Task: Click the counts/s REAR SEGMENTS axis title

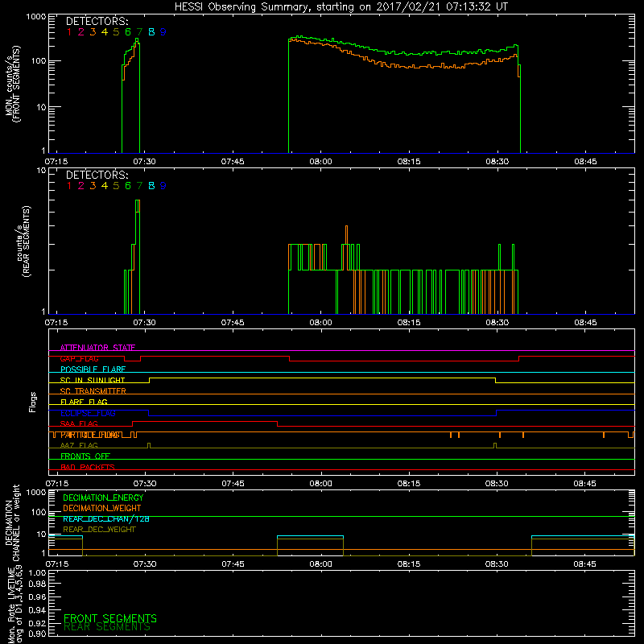Action: pyautogui.click(x=23, y=242)
